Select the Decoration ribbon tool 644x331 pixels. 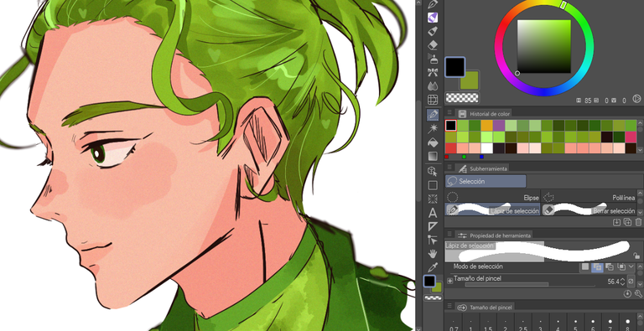(x=433, y=72)
